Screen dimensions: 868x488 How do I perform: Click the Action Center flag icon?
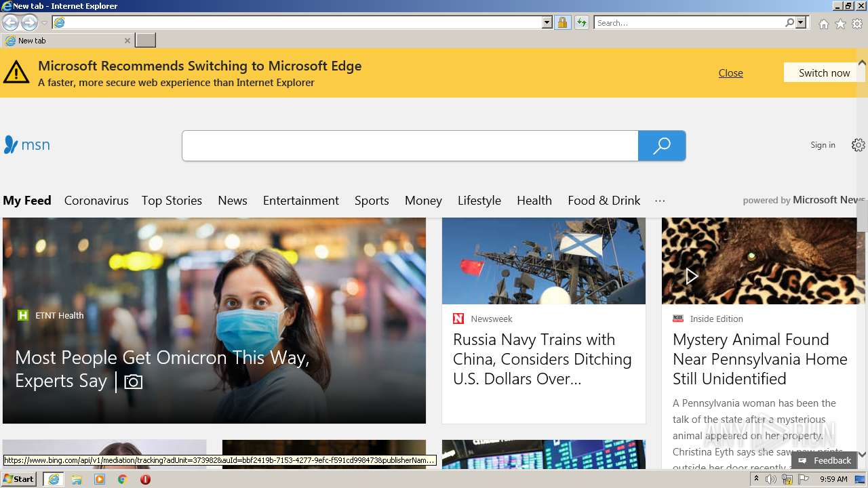tap(804, 479)
